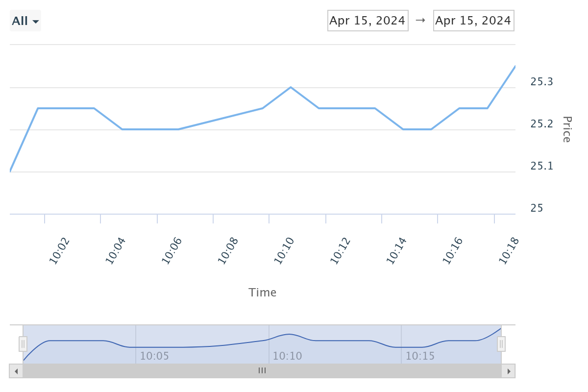Click the 10:18 x-axis time label
Viewport: 588px width, 392px height.
tap(509, 251)
